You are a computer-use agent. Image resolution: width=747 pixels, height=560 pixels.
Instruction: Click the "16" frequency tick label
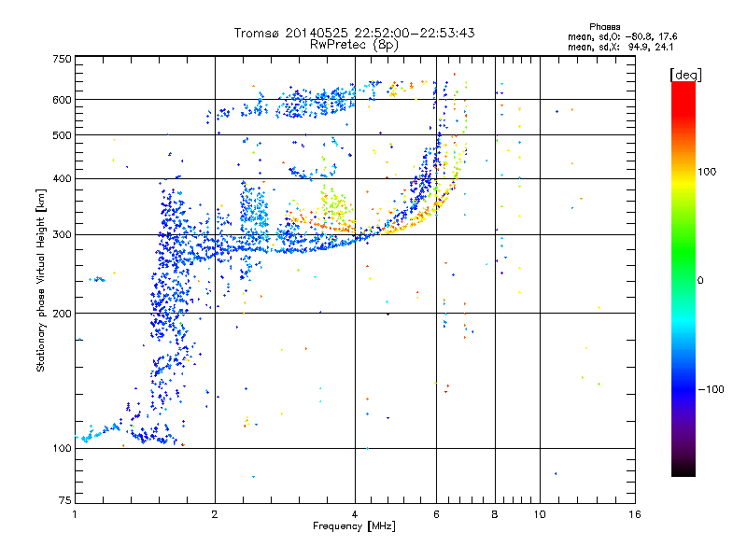pyautogui.click(x=635, y=515)
